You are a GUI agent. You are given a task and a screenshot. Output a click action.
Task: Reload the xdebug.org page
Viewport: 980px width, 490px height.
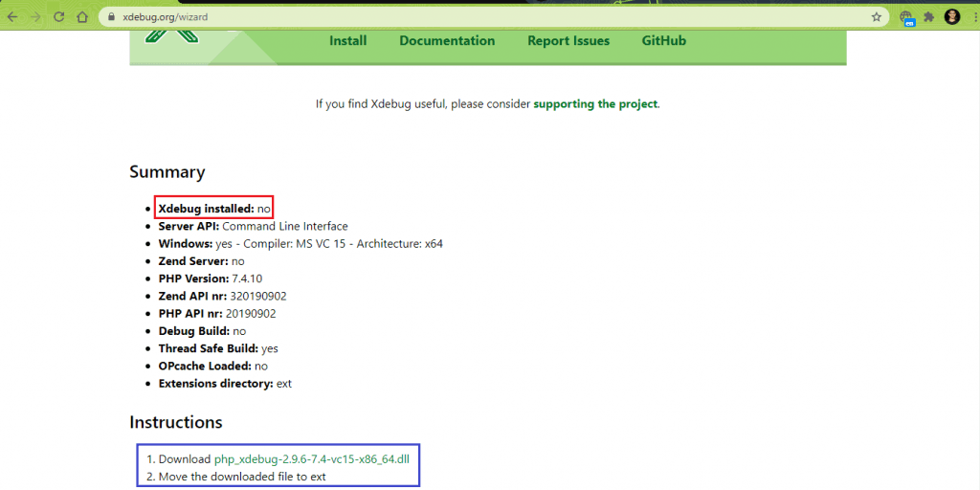[x=59, y=17]
